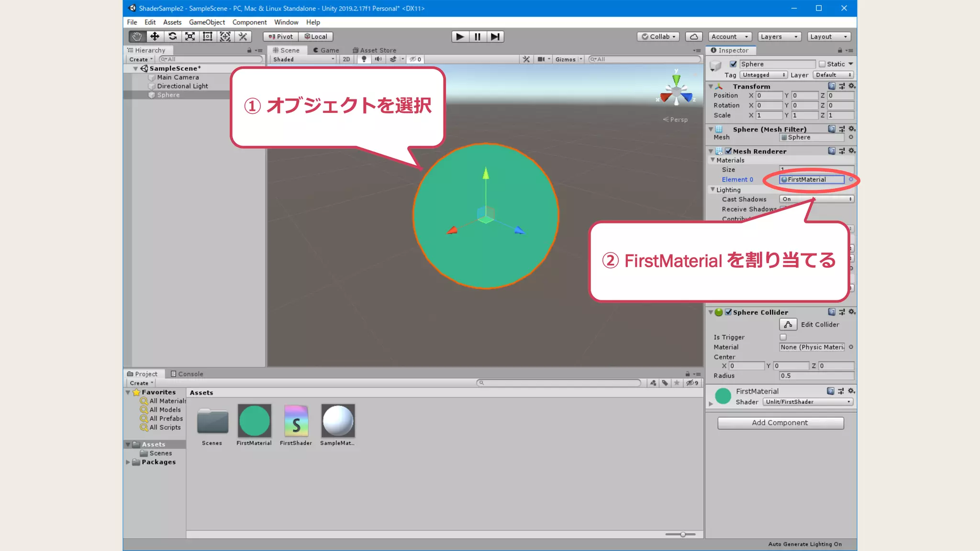The width and height of the screenshot is (980, 551).
Task: Select the Rect transform tool
Action: point(208,36)
